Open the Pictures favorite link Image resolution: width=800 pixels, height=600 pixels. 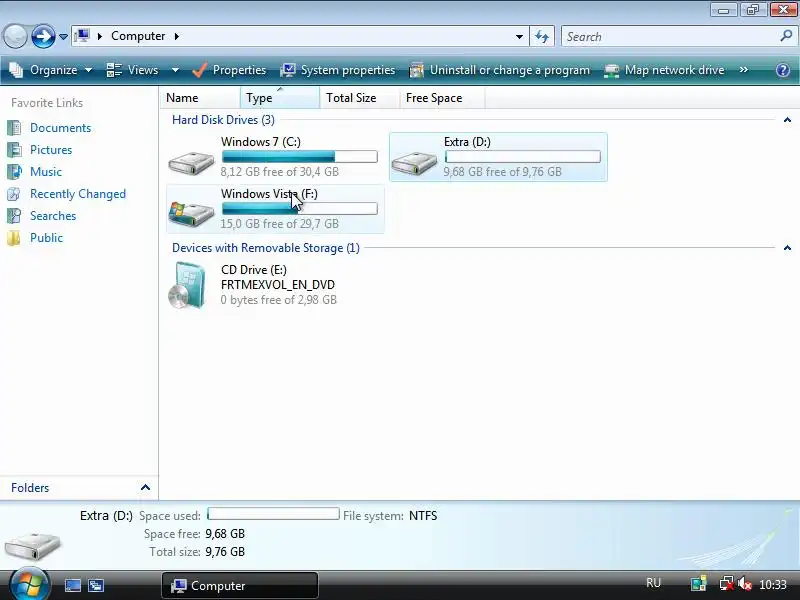51,150
